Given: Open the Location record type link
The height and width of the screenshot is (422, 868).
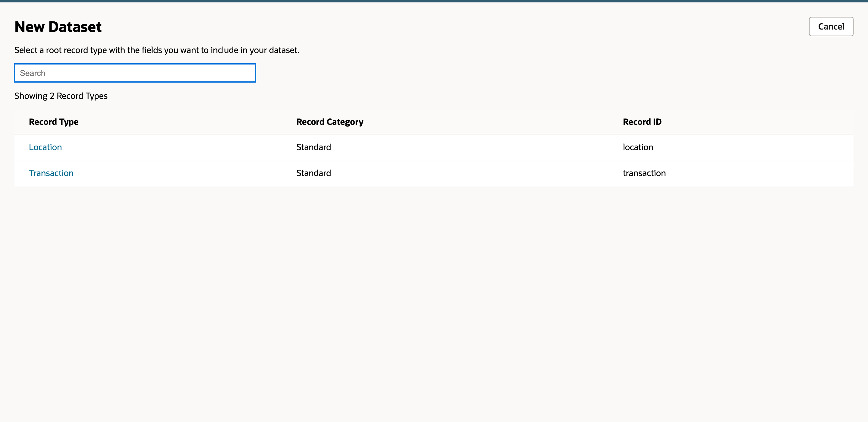Looking at the screenshot, I should click(45, 147).
